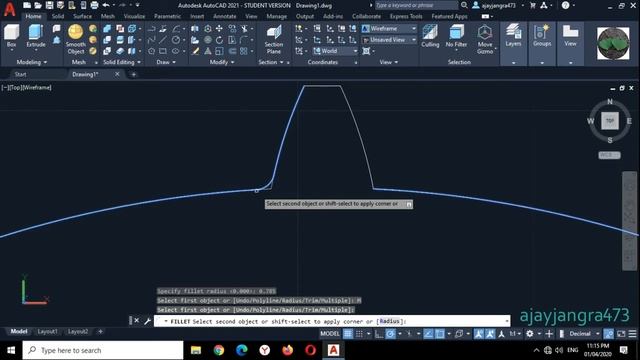Screen dimensions: 640x360
Task: Expand the Modify panel
Action: [x=222, y=62]
